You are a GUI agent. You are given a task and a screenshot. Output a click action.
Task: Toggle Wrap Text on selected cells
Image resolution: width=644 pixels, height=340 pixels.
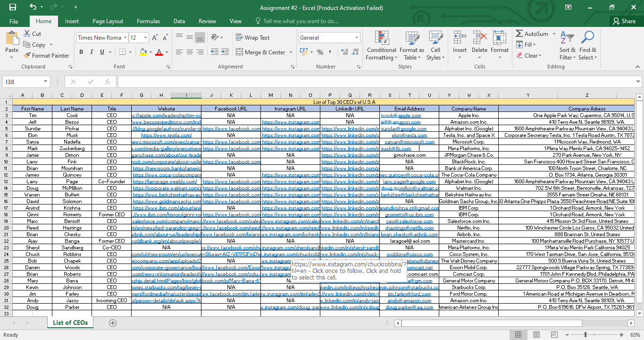click(253, 38)
